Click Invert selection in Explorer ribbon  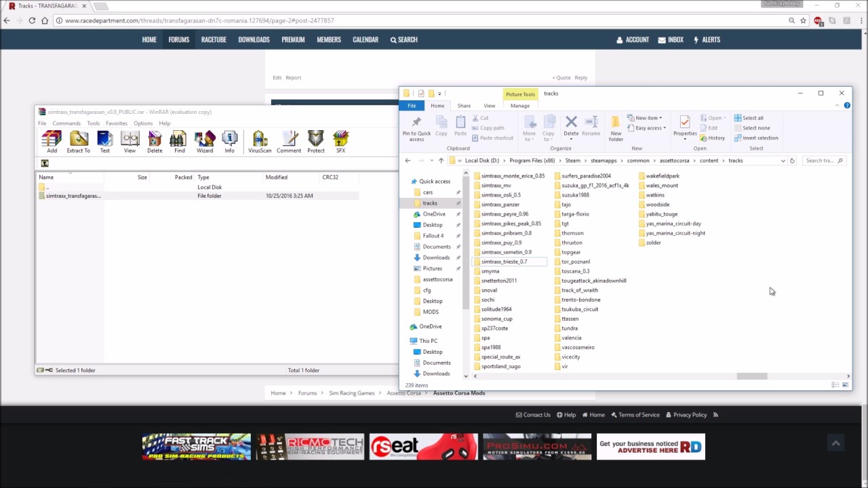tap(756, 138)
